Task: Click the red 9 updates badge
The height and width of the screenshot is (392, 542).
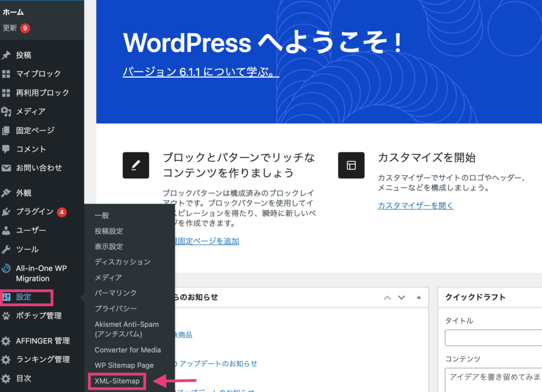Action: [25, 28]
